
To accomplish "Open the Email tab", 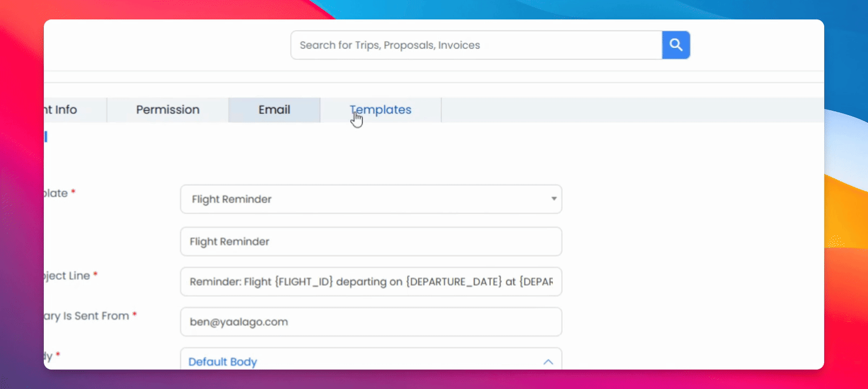I will coord(274,110).
